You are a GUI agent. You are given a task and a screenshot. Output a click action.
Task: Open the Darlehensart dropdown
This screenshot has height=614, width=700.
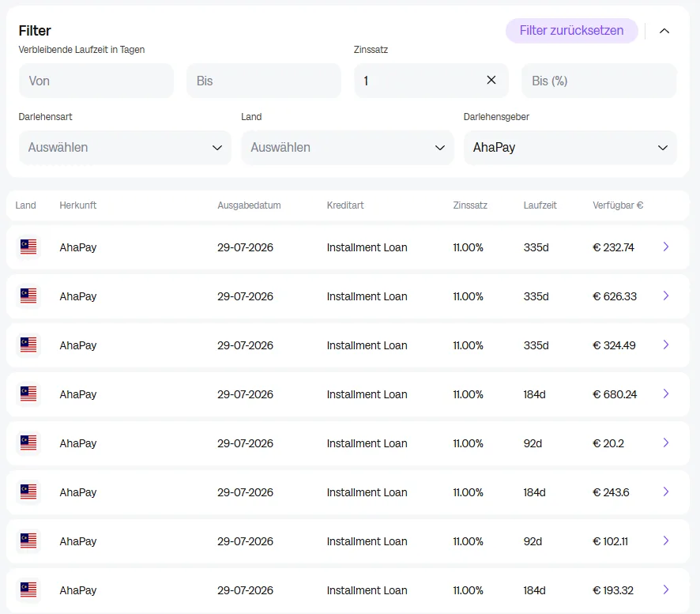tap(125, 147)
